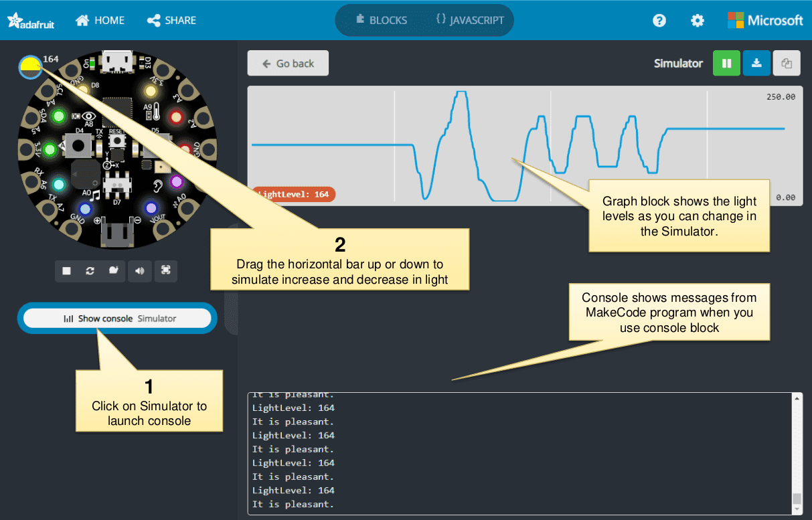
Task: Restart the simulator with the refresh icon
Action: (x=90, y=271)
